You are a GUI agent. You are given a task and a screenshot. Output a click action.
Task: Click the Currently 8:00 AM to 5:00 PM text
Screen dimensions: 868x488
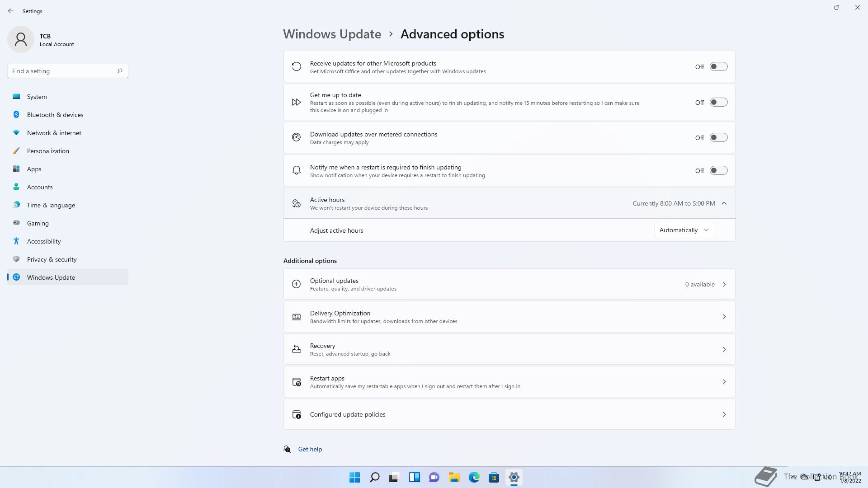pyautogui.click(x=674, y=203)
